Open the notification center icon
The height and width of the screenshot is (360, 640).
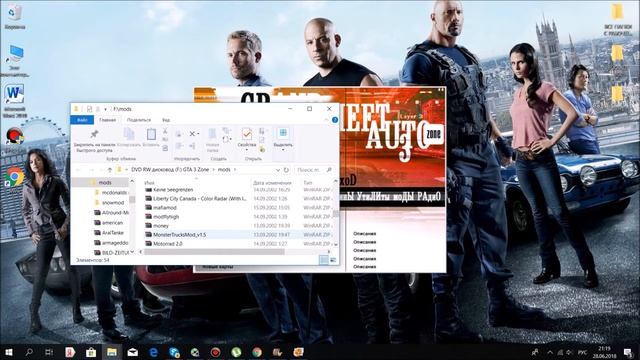tap(628, 352)
